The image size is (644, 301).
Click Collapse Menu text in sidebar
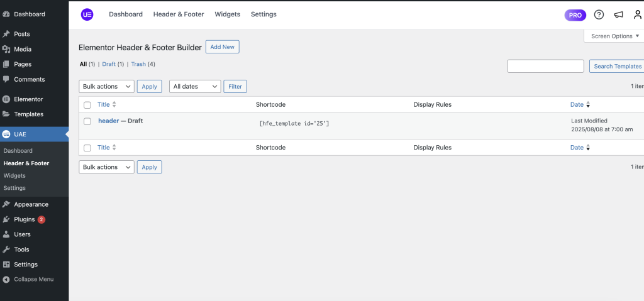[x=34, y=279]
